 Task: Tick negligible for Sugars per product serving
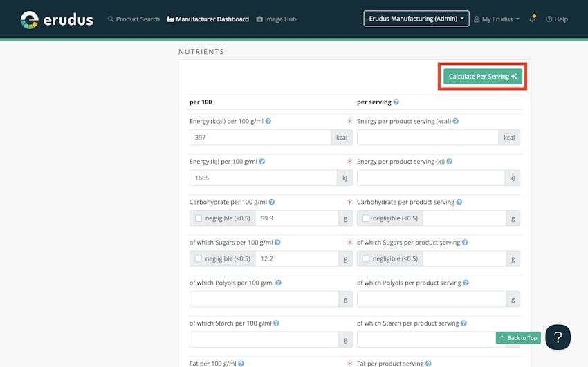point(366,258)
